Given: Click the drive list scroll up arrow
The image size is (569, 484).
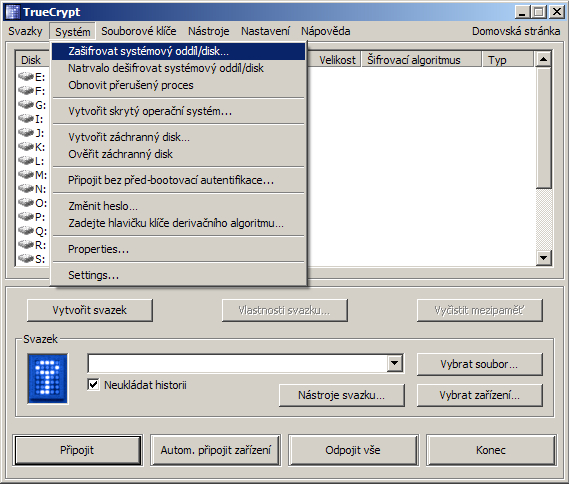Looking at the screenshot, I should pyautogui.click(x=544, y=59).
